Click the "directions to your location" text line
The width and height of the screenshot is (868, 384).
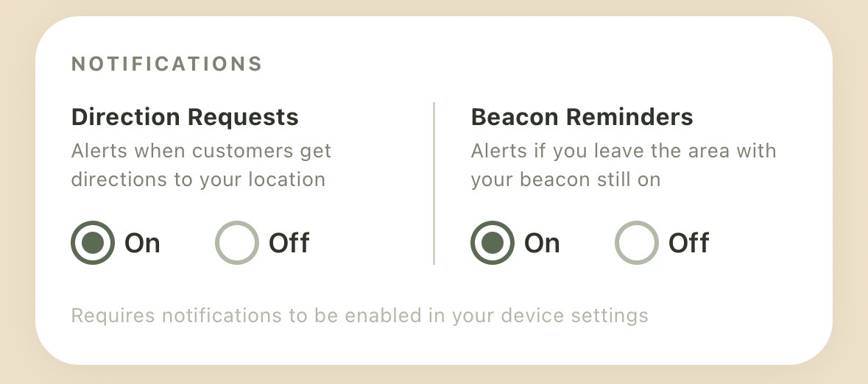coord(198,179)
